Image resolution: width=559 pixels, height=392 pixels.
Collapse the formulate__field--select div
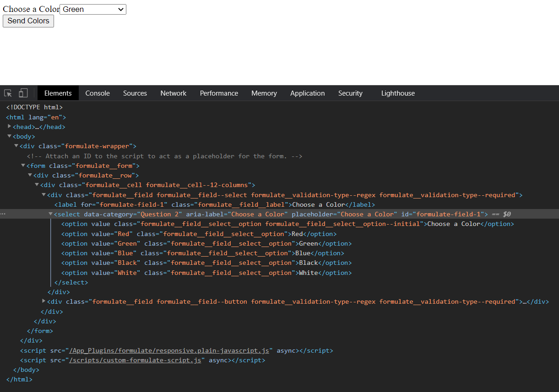pyautogui.click(x=44, y=195)
